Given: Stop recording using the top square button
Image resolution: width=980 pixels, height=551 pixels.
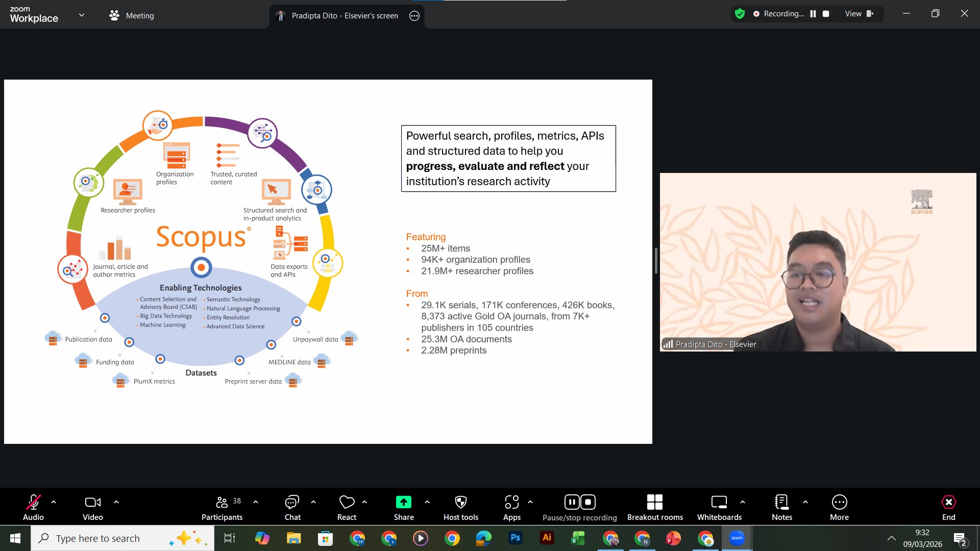Looking at the screenshot, I should click(826, 14).
